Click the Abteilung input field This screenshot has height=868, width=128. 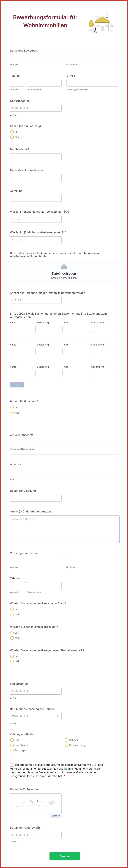pyautogui.click(x=36, y=198)
